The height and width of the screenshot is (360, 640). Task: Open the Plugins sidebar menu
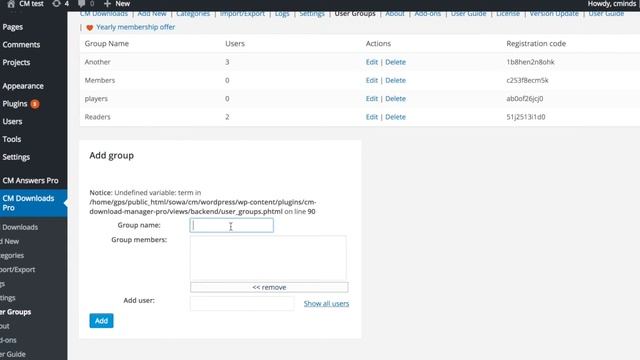pos(15,104)
